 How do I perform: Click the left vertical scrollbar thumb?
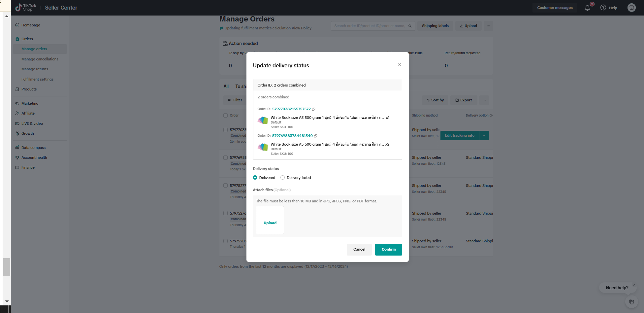(7, 267)
